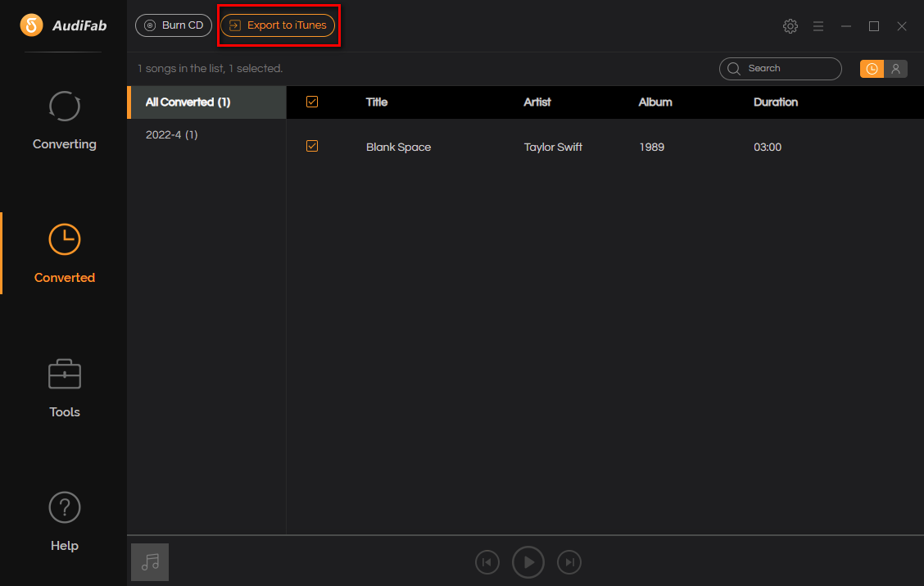The width and height of the screenshot is (924, 586).
Task: Open the Tools toolbox section
Action: coord(64,388)
